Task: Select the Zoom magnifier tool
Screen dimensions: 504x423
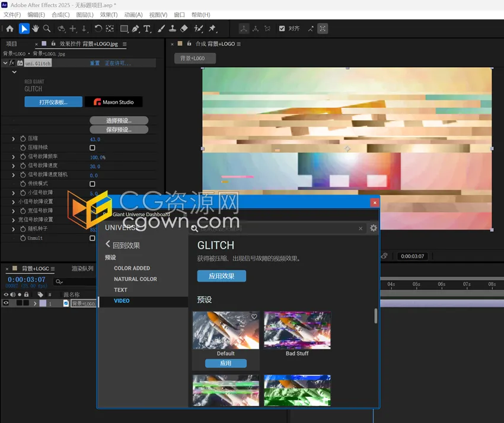Action: pos(47,28)
